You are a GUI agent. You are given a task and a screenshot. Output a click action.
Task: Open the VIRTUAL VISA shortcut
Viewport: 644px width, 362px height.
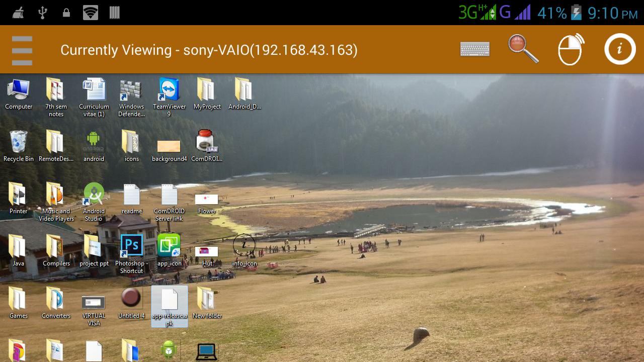tap(94, 300)
